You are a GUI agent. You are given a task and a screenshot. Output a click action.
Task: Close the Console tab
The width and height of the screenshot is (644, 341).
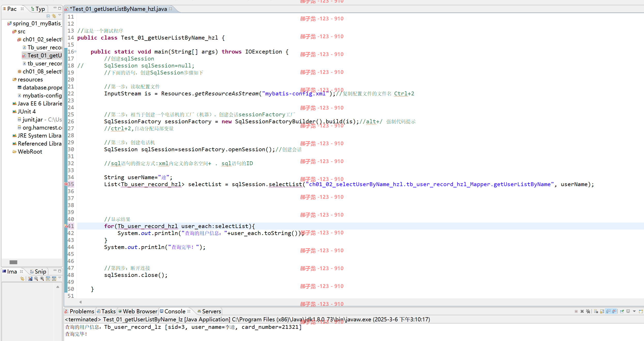pos(189,311)
